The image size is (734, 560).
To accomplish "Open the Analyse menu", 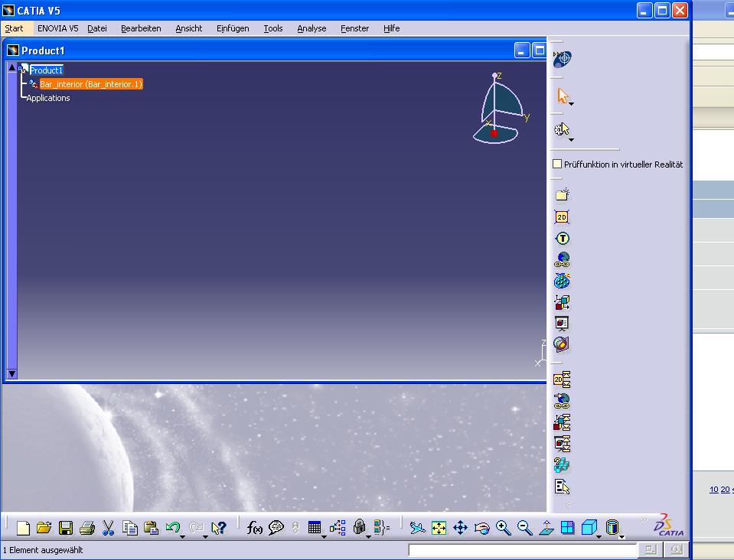I will (x=312, y=28).
